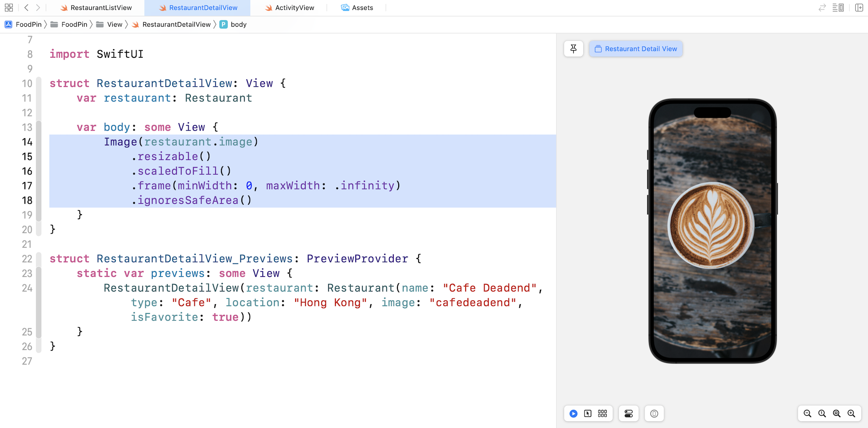Image resolution: width=868 pixels, height=428 pixels.
Task: Open the ActivityView tab
Action: [289, 8]
